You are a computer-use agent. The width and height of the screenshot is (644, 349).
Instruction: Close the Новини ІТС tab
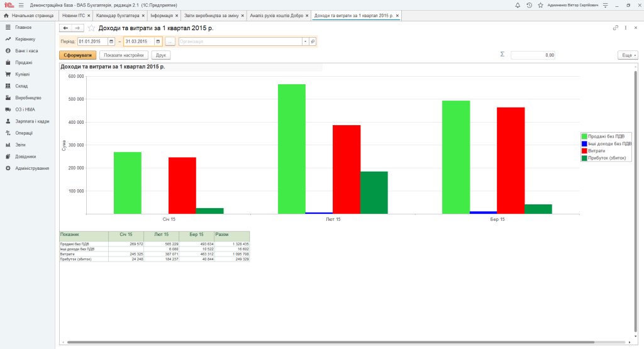(89, 16)
